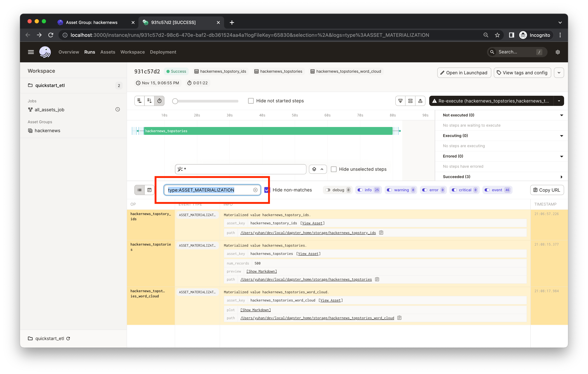
Task: Enable Hide unselected steps
Action: (334, 169)
